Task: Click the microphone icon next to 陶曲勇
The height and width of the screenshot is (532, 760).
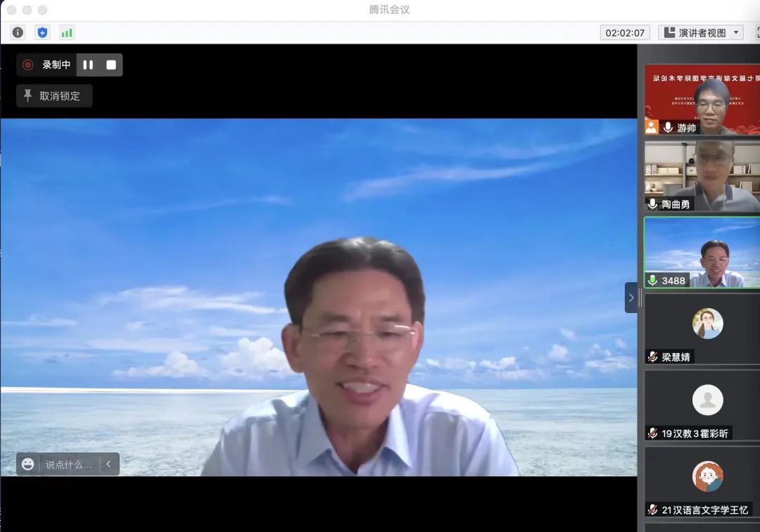Action: coord(652,204)
